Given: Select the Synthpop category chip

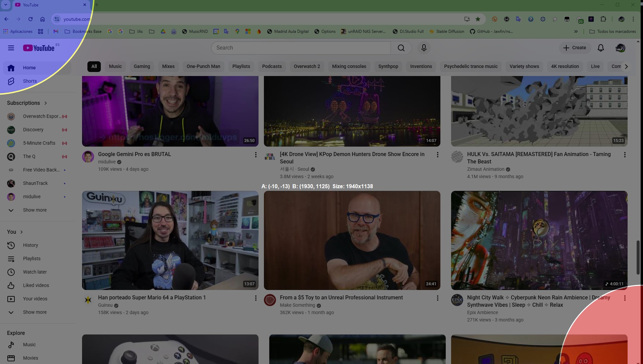Looking at the screenshot, I should (388, 66).
